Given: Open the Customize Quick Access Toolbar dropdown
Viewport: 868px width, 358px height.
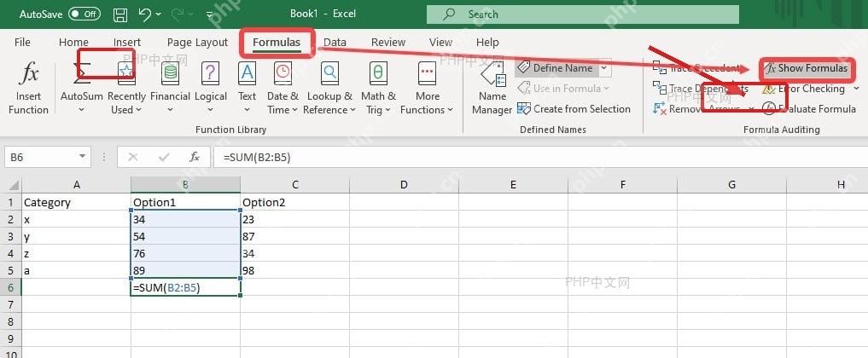Looking at the screenshot, I should click(x=209, y=15).
